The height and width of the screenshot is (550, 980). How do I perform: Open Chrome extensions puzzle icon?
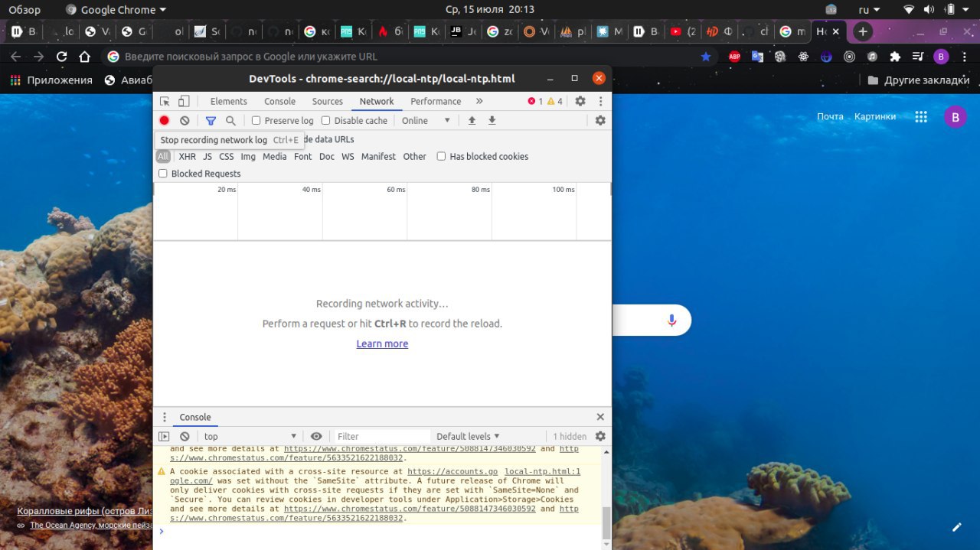(x=895, y=57)
